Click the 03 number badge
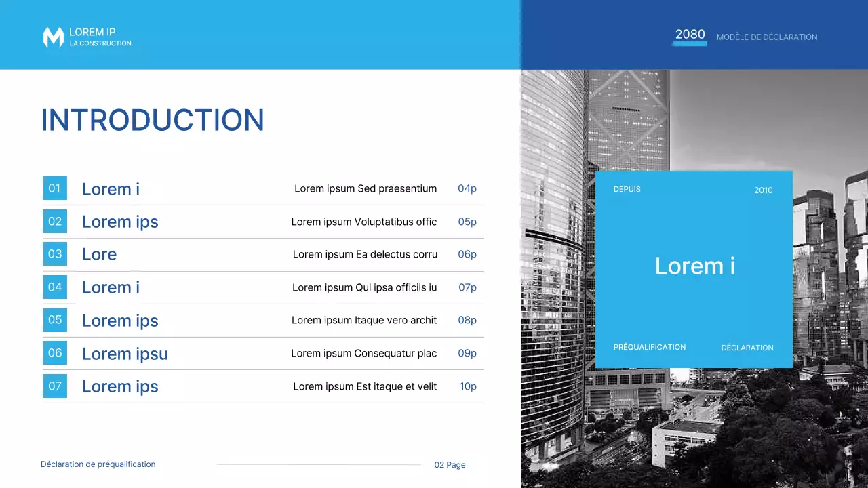The image size is (868, 488). pyautogui.click(x=55, y=254)
